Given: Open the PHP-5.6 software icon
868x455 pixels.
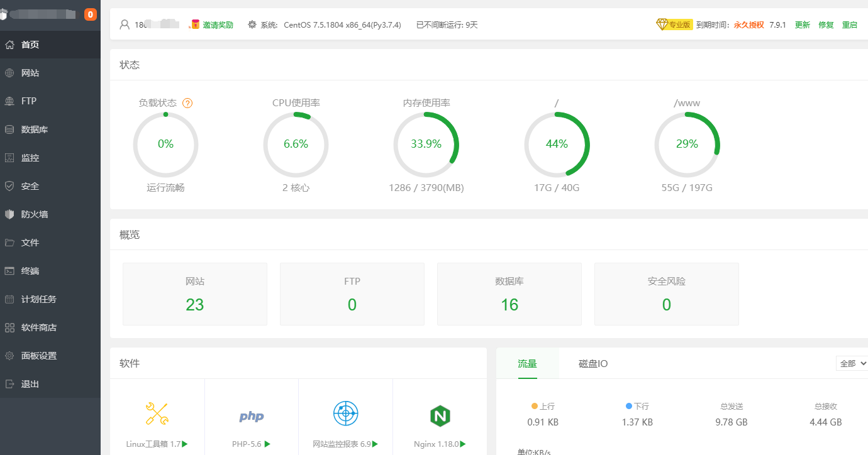Looking at the screenshot, I should 251,416.
